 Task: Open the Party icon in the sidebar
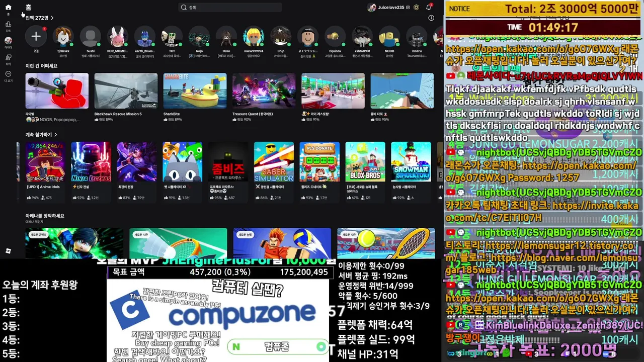(x=8, y=57)
